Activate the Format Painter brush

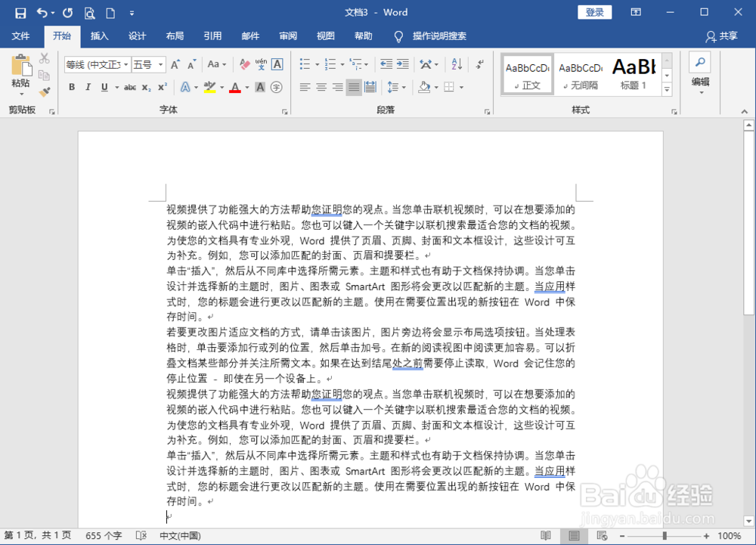[45, 91]
